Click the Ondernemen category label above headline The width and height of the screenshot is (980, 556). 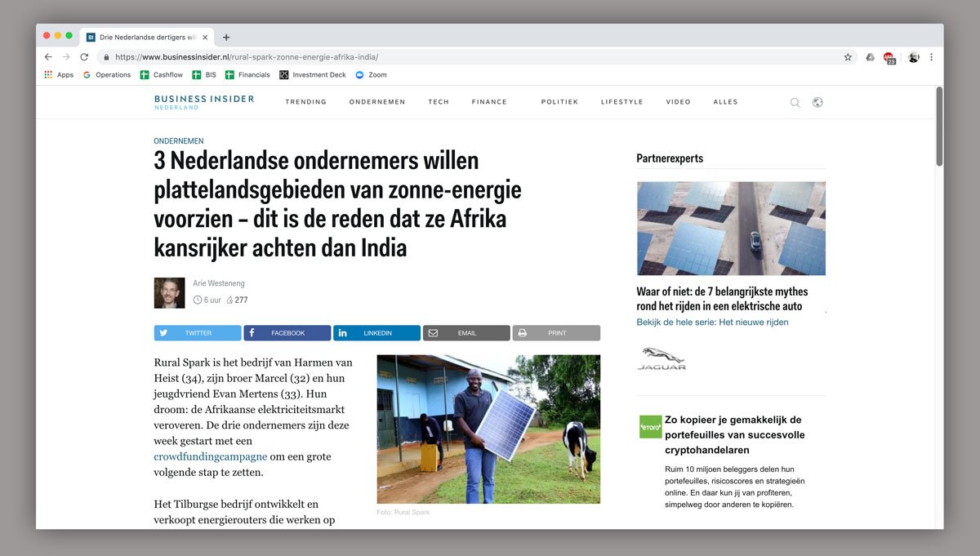click(x=179, y=141)
